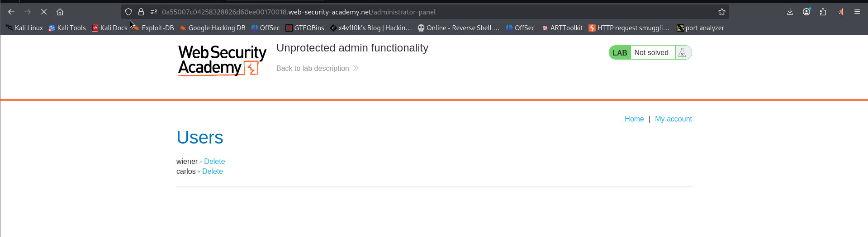Click the browser back arrow

[x=11, y=12]
